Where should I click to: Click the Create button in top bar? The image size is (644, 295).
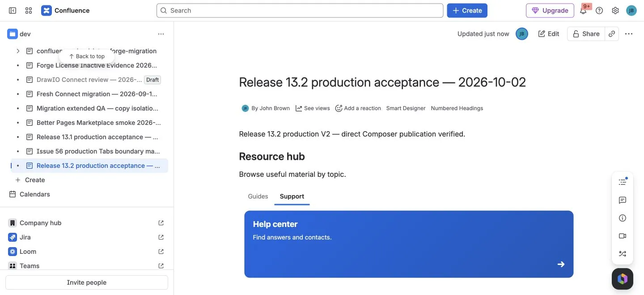467,10
